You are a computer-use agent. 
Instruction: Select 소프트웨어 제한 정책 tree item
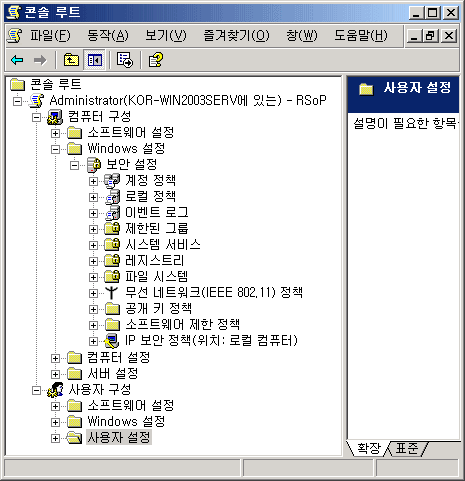pyautogui.click(x=182, y=325)
